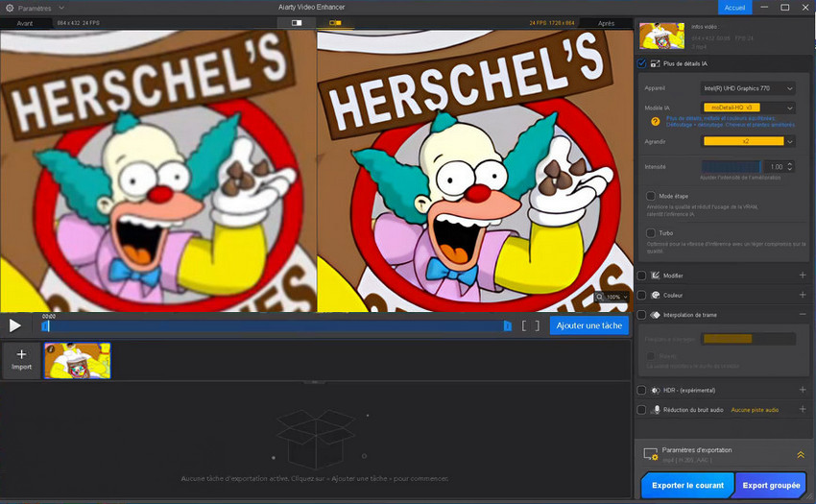Screen dimensions: 816x504
Task: Expand Paramètres d'exportation double chevron
Action: point(801,454)
